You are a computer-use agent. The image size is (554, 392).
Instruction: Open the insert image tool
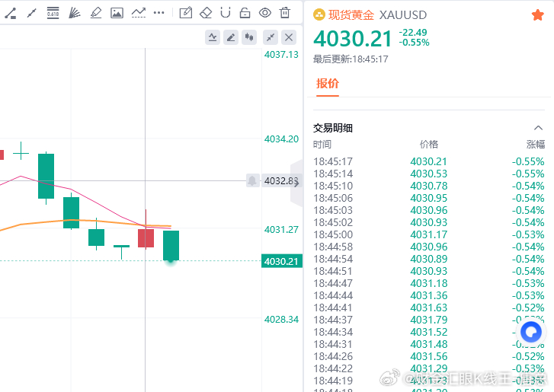[x=117, y=13]
